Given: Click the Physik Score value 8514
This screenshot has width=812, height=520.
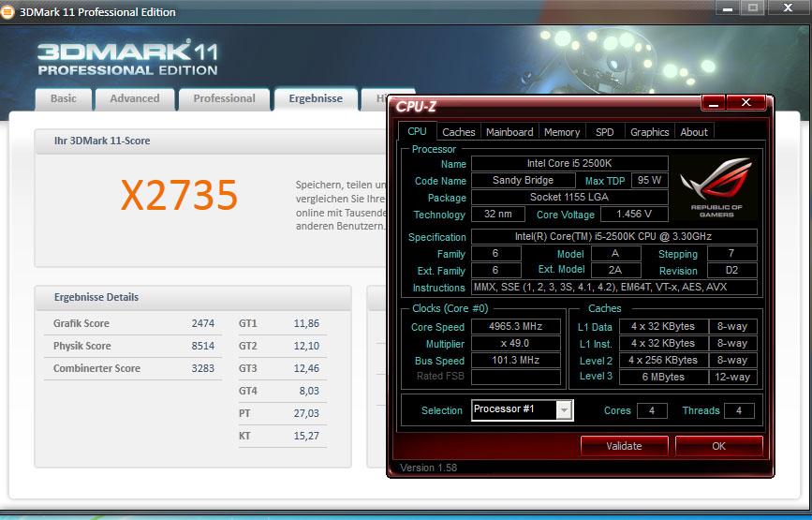Looking at the screenshot, I should coord(203,346).
